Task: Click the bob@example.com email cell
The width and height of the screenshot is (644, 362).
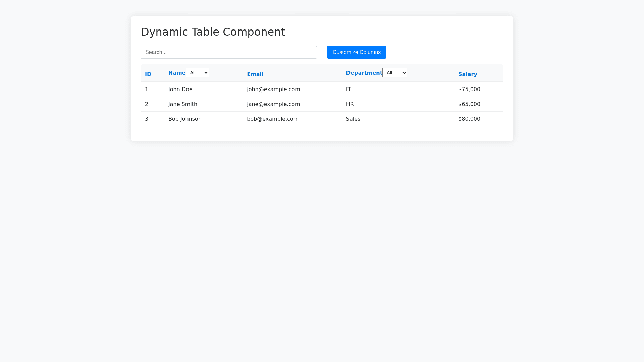Action: tap(272, 119)
